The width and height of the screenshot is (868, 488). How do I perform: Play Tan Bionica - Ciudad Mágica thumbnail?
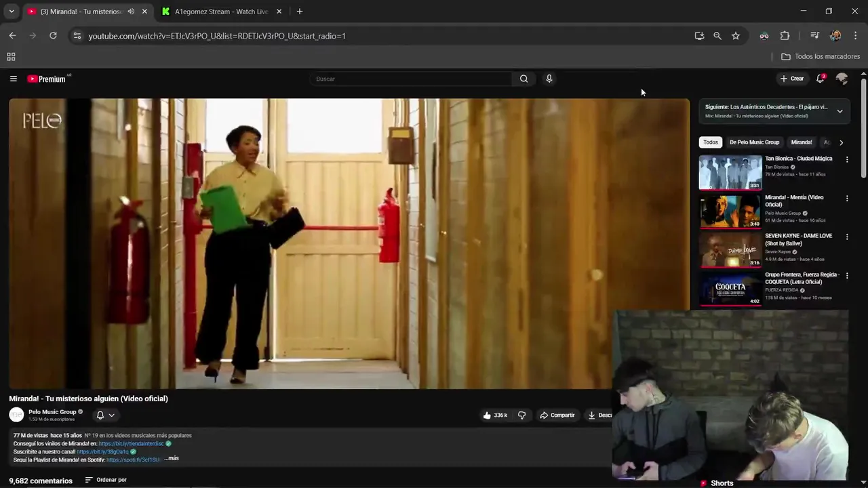730,172
